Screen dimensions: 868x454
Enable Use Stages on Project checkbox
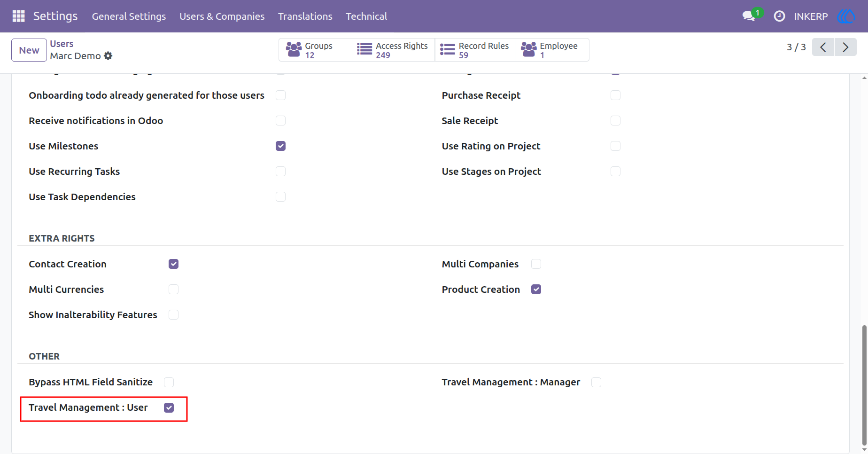pyautogui.click(x=615, y=172)
